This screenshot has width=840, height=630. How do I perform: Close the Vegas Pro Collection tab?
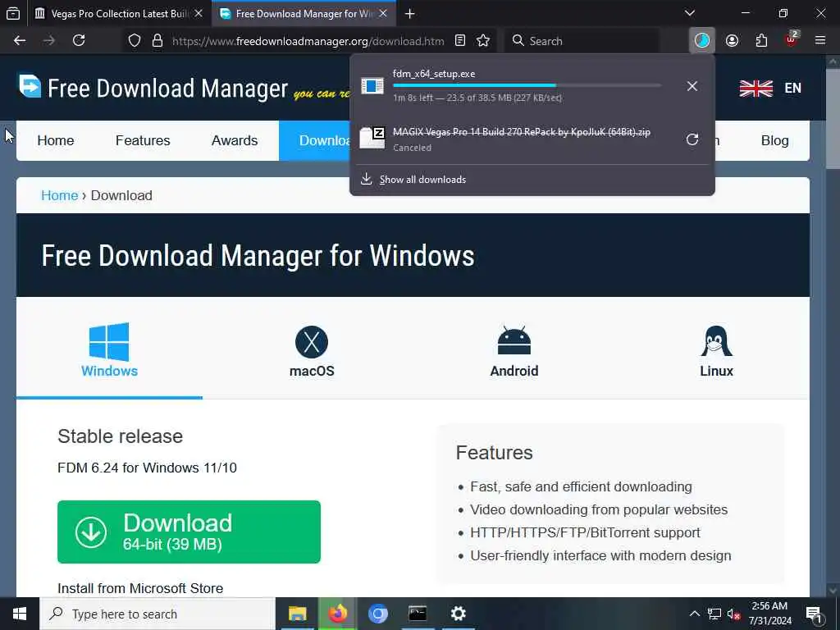pyautogui.click(x=199, y=13)
